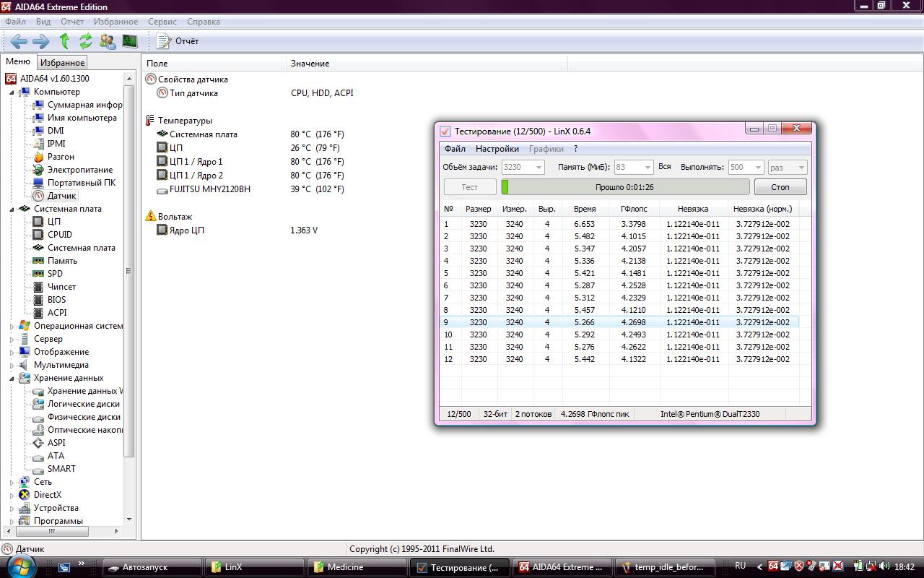The image size is (924, 578).
Task: Expand the Сервер tree branch
Action: pos(12,340)
